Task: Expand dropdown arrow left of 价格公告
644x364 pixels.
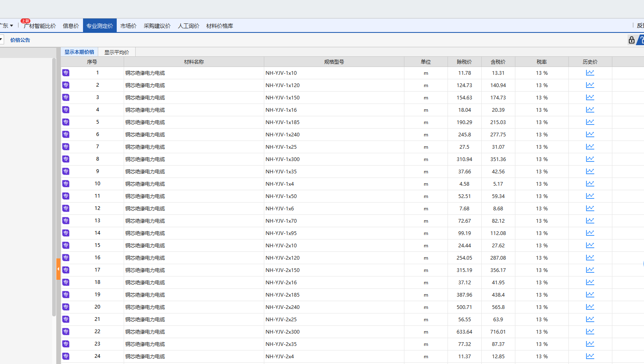Action: pos(2,40)
